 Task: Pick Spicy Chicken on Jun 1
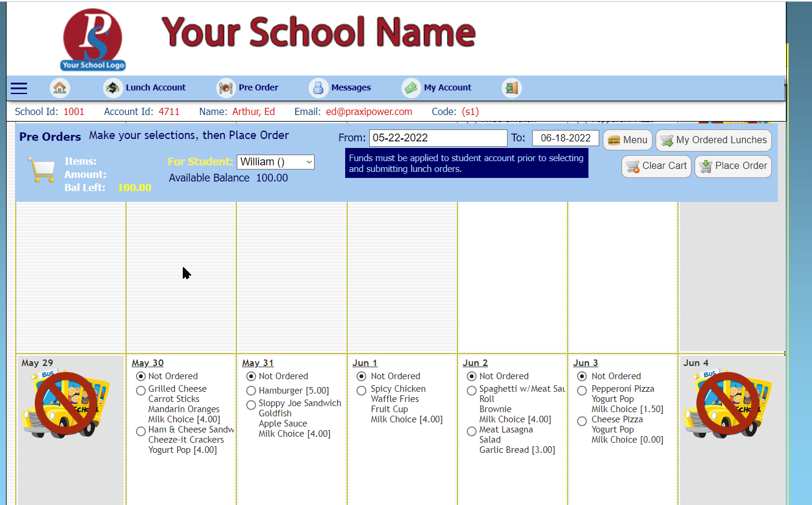click(361, 391)
